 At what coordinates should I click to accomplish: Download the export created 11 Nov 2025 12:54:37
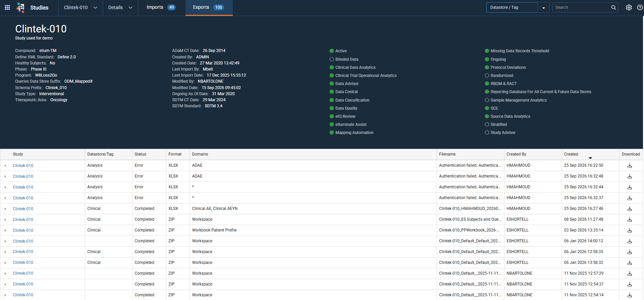[630, 284]
